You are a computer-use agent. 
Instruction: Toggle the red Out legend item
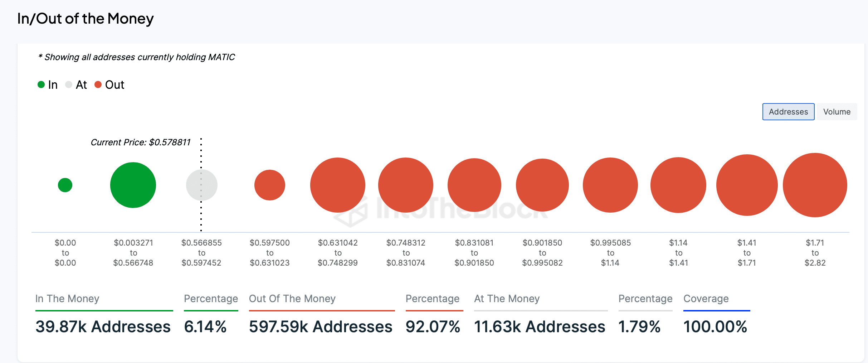[x=109, y=85]
